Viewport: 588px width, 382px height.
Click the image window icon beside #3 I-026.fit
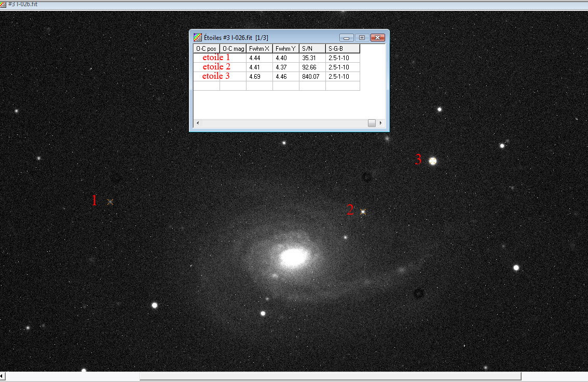pyautogui.click(x=3, y=4)
